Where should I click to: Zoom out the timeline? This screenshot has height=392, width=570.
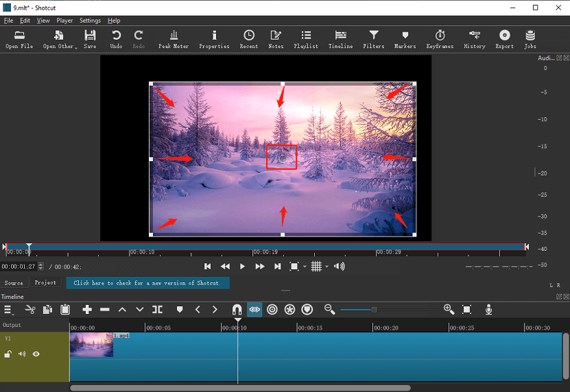(330, 310)
